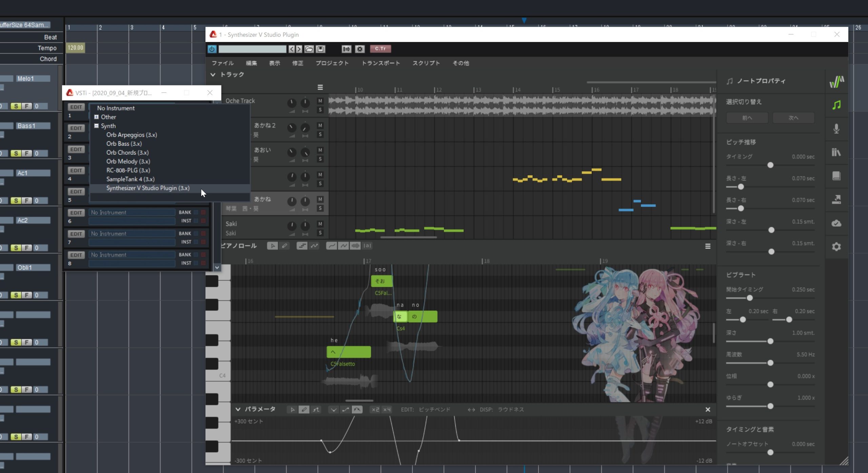Image resolution: width=868 pixels, height=473 pixels.
Task: Open the DISP: ラウドネス parameter dropdown
Action: pos(502,410)
